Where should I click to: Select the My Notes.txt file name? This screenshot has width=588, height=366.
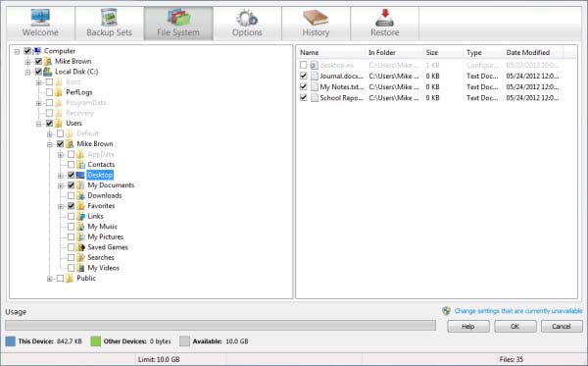point(342,87)
